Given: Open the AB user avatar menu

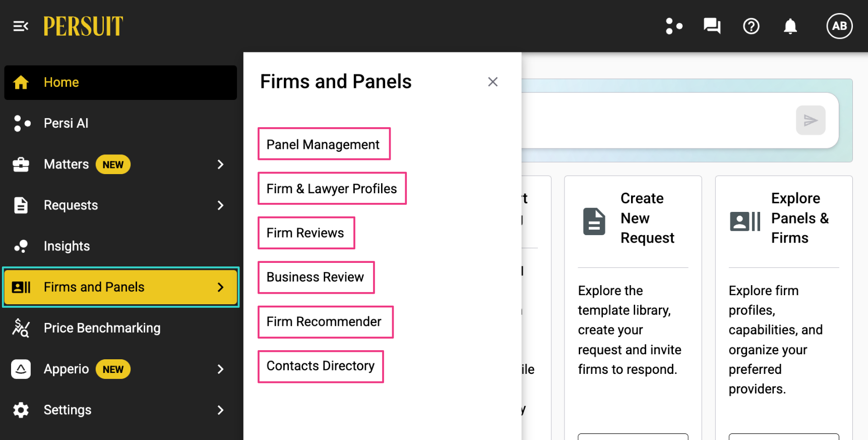Looking at the screenshot, I should click(x=839, y=26).
